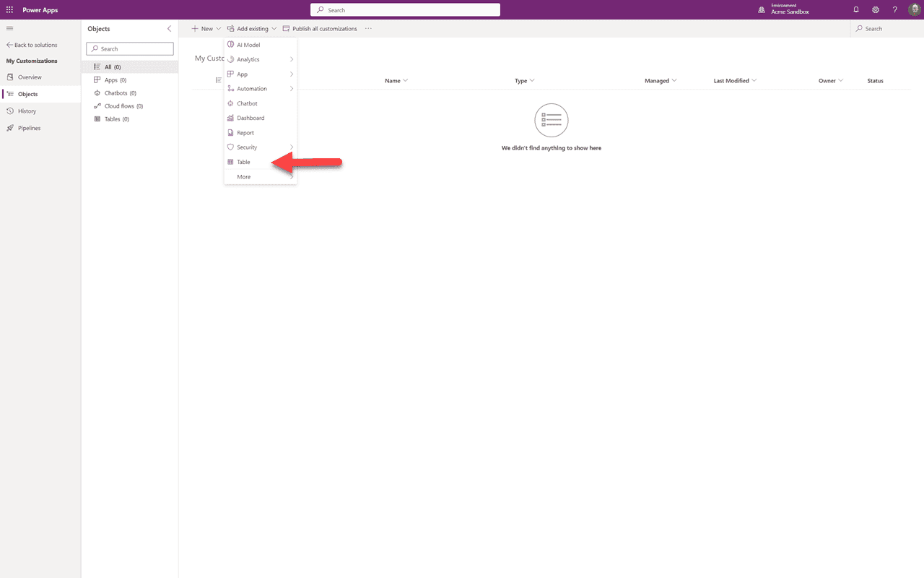This screenshot has height=578, width=924.
Task: Open the notifications bell
Action: tap(856, 9)
